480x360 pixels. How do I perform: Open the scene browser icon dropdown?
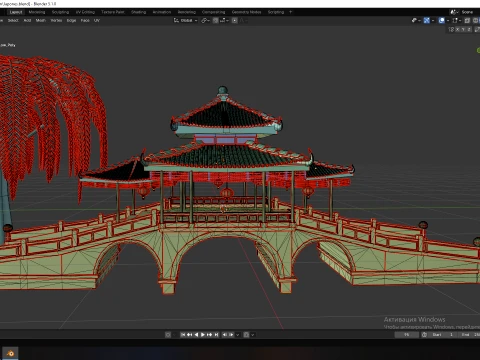coord(454,12)
